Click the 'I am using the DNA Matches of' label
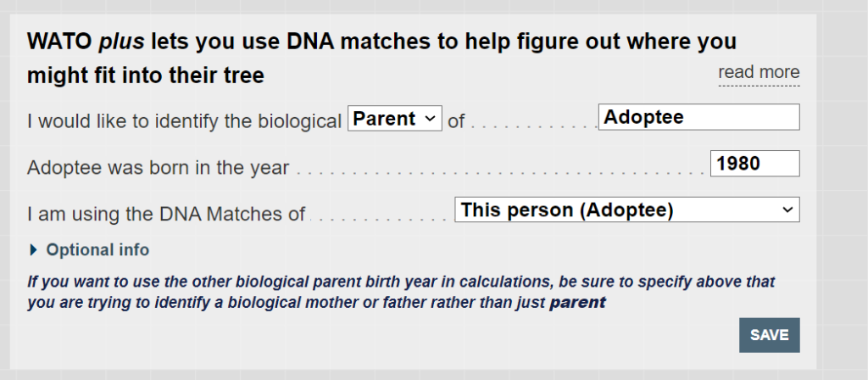Viewport: 868px width, 380px height. 166,214
